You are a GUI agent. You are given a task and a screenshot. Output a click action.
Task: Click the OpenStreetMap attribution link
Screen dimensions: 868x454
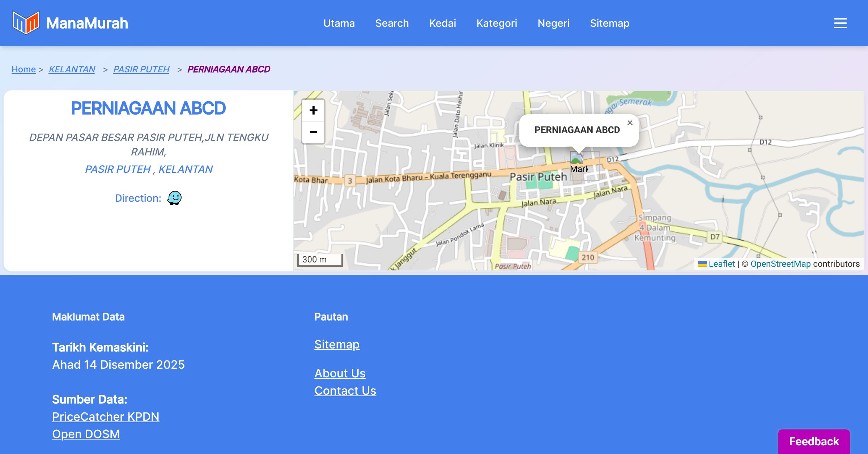point(780,264)
